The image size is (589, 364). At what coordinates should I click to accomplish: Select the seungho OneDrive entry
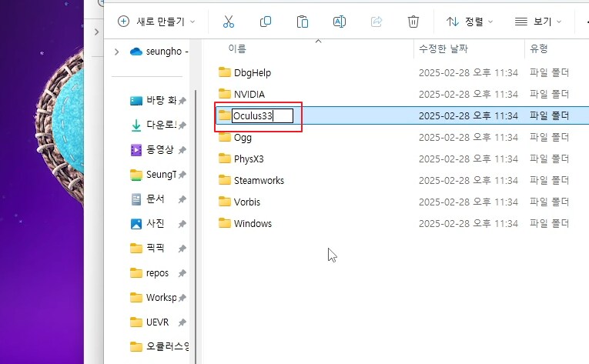pyautogui.click(x=159, y=52)
